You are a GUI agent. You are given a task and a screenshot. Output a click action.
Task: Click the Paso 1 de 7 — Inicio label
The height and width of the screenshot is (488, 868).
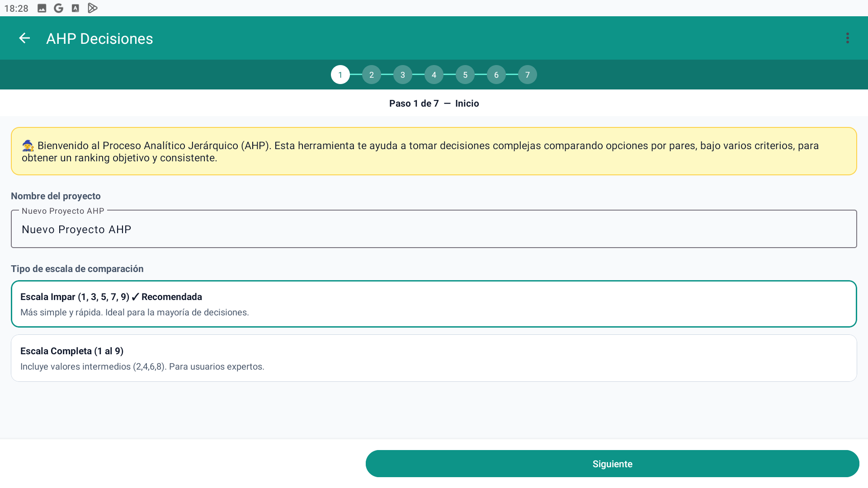tap(434, 103)
